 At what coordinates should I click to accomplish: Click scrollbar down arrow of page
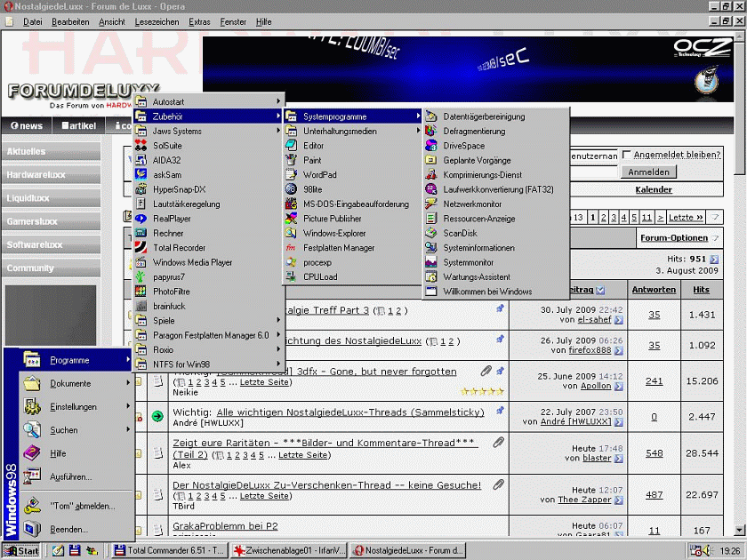click(739, 531)
